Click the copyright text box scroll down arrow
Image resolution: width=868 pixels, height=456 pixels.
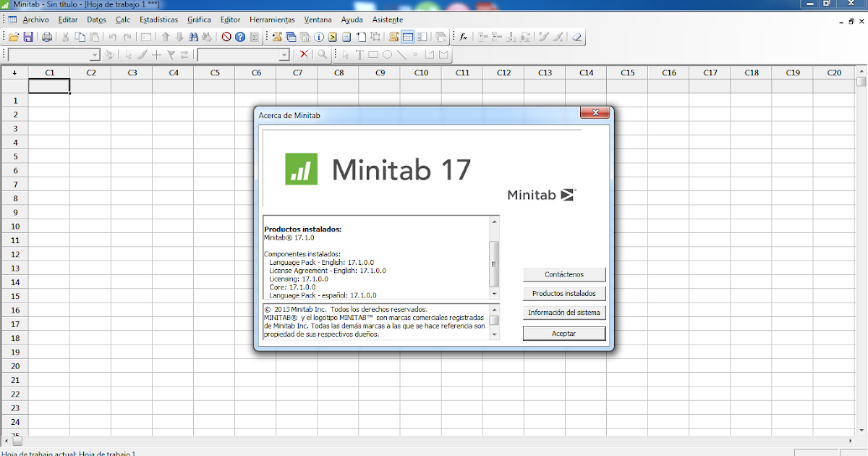pyautogui.click(x=495, y=334)
